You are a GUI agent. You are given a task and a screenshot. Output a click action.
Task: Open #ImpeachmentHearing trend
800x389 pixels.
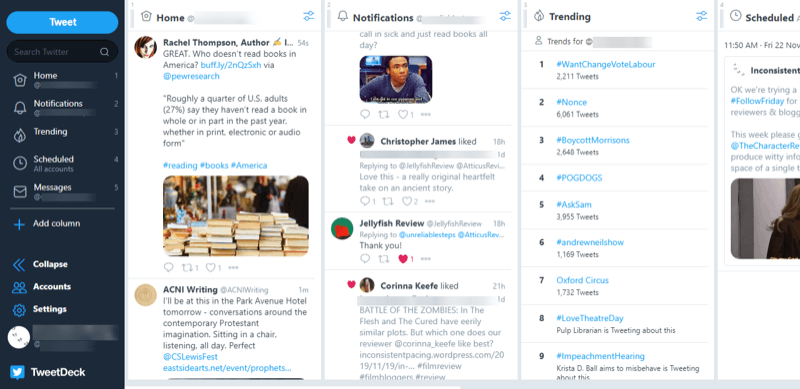600,356
